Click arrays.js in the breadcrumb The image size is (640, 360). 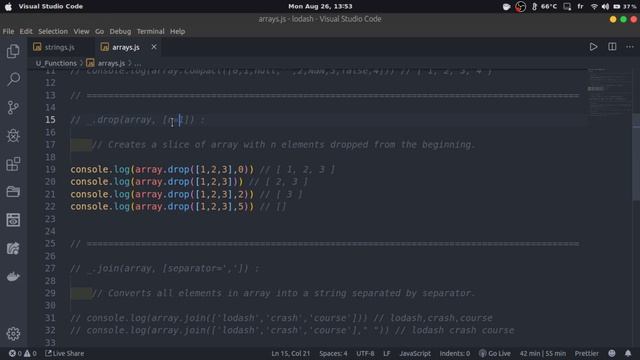coord(111,63)
